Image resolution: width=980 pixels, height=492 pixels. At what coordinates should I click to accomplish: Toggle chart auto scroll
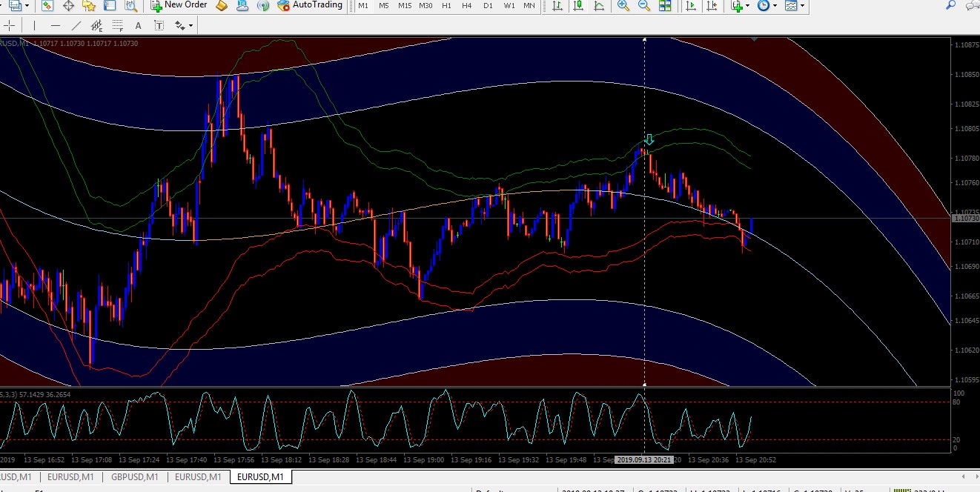coord(691,6)
